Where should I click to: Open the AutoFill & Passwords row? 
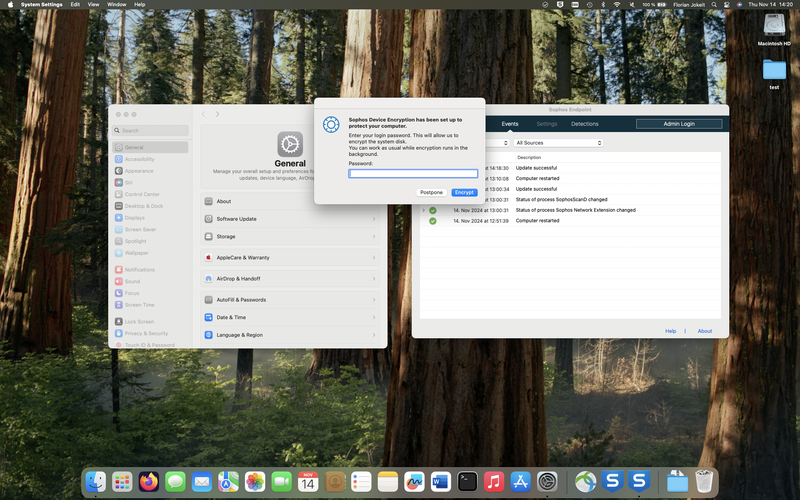[x=290, y=300]
